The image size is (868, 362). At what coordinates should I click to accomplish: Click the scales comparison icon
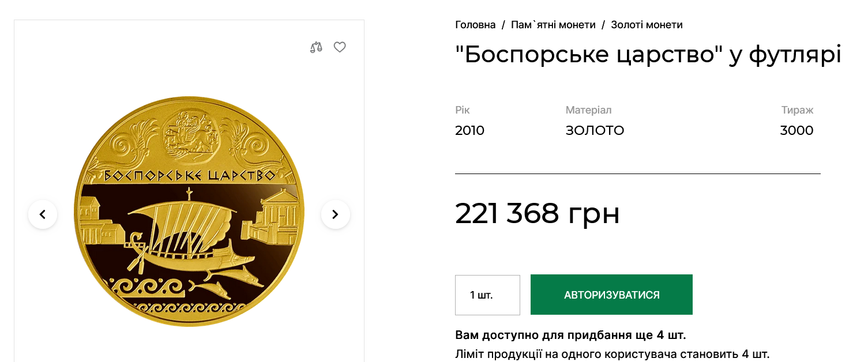pyautogui.click(x=315, y=47)
